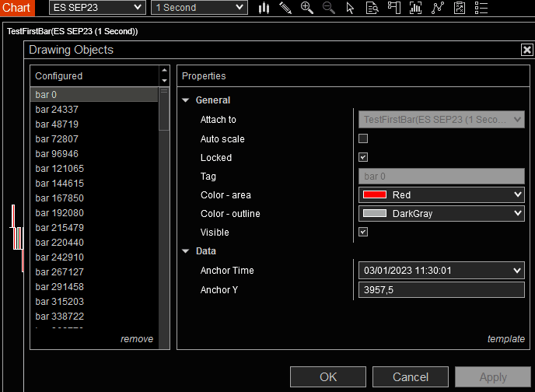Open the Color - area Red dropdown

[x=442, y=194]
